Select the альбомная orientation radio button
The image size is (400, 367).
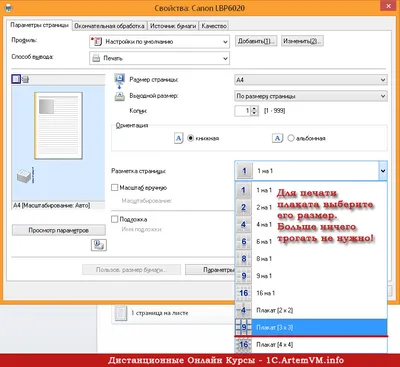[x=291, y=138]
